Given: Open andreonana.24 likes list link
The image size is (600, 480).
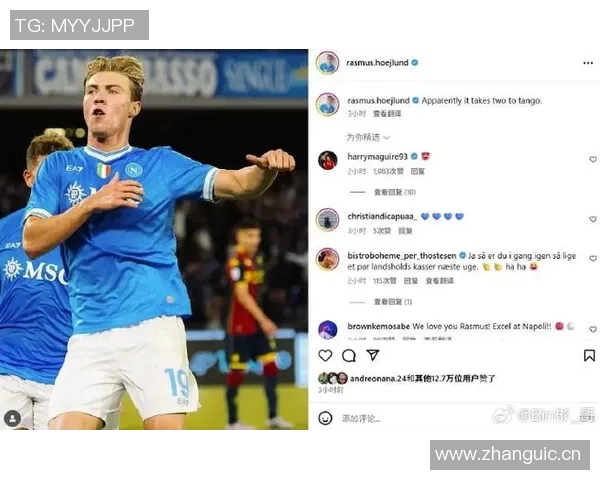Looking at the screenshot, I should (x=379, y=379).
